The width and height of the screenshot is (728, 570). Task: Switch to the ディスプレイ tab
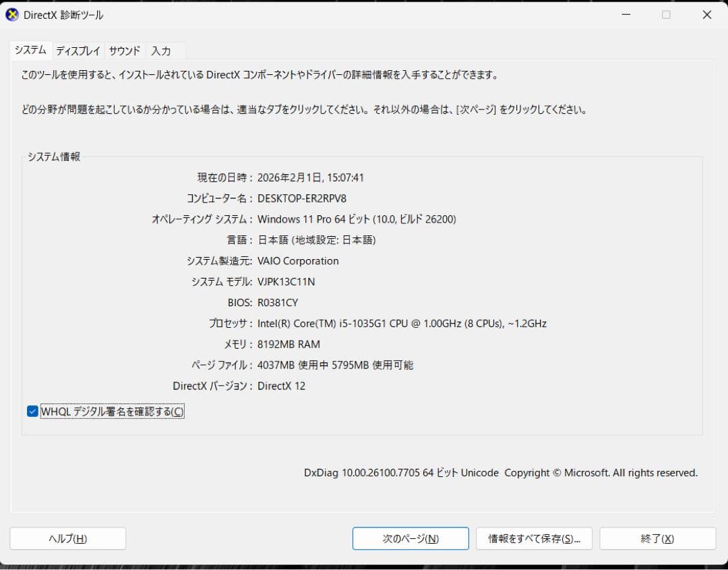tap(78, 51)
